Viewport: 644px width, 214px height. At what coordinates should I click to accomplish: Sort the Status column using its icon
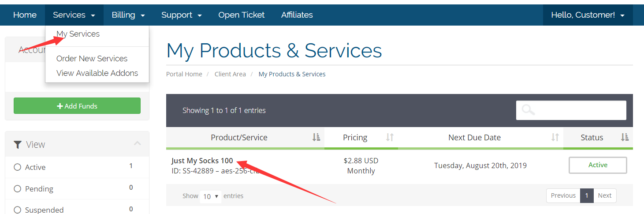624,138
